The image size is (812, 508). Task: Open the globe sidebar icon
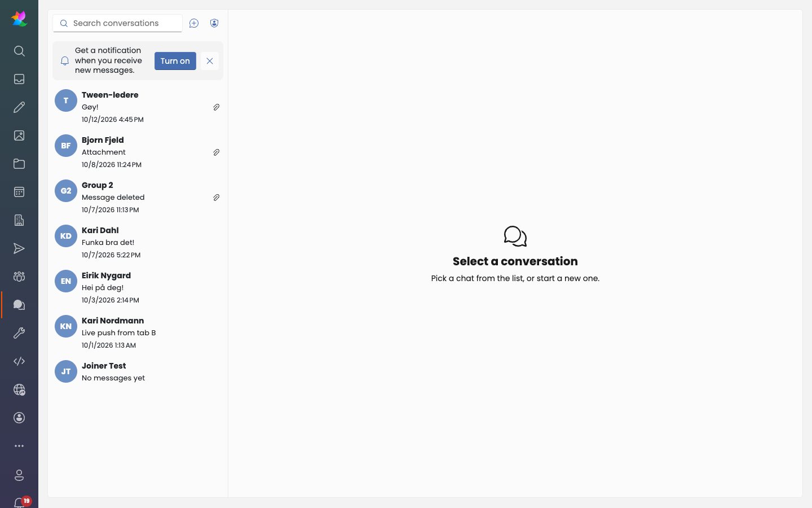19,389
